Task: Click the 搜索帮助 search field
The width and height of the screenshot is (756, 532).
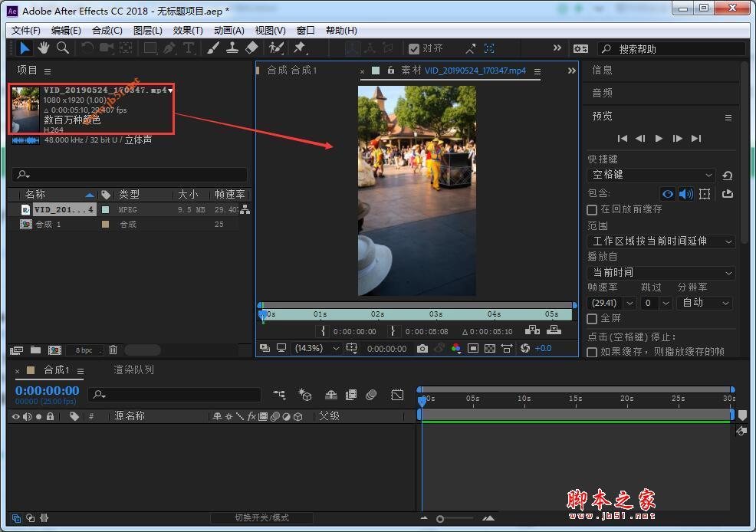Action: 672,48
